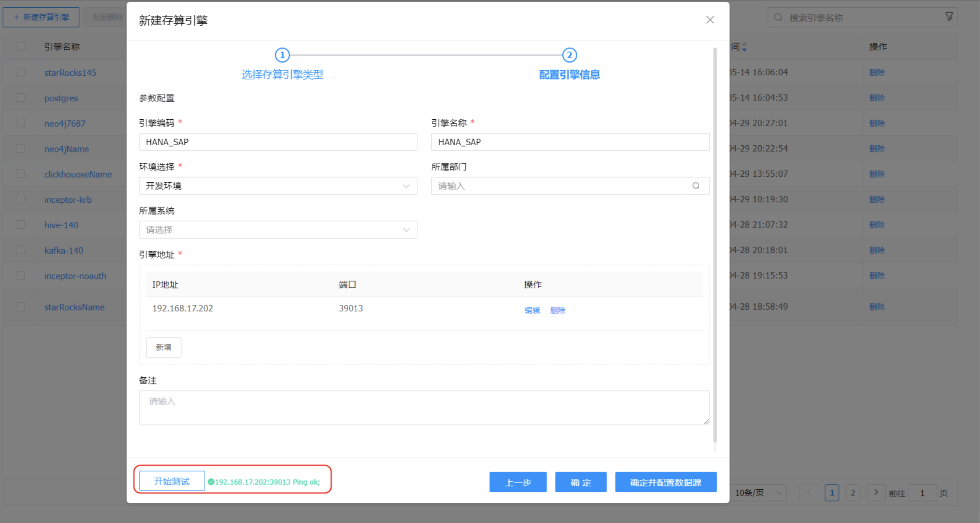The image size is (980, 523).
Task: Click the sort arrows in time column header
Action: (744, 47)
